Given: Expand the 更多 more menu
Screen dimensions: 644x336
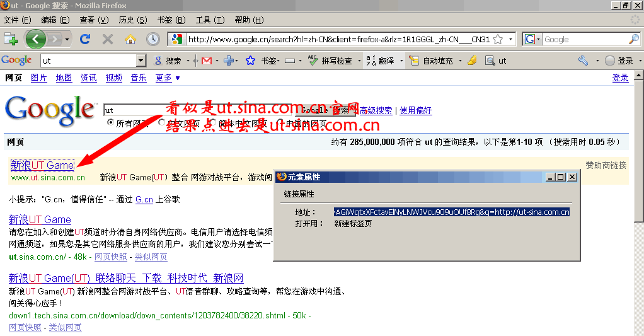Looking at the screenshot, I should point(168,78).
